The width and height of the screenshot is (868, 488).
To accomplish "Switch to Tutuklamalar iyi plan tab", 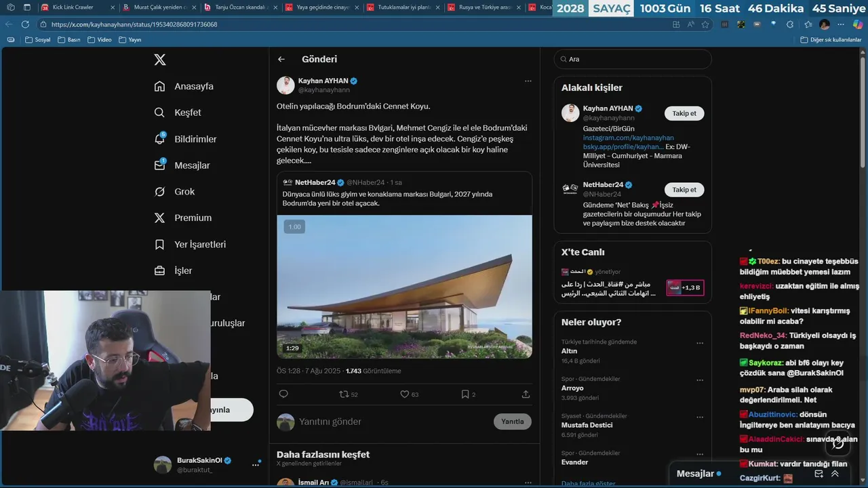I will [x=403, y=7].
